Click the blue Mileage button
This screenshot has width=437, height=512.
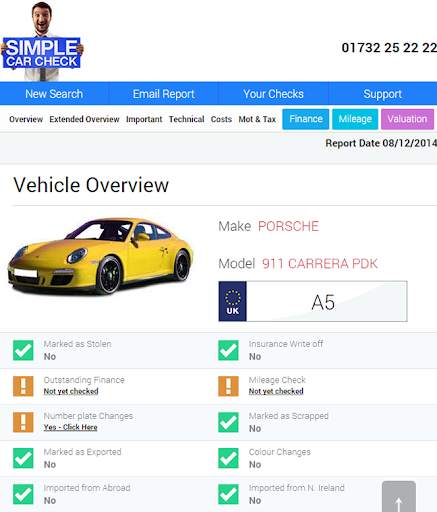[355, 119]
